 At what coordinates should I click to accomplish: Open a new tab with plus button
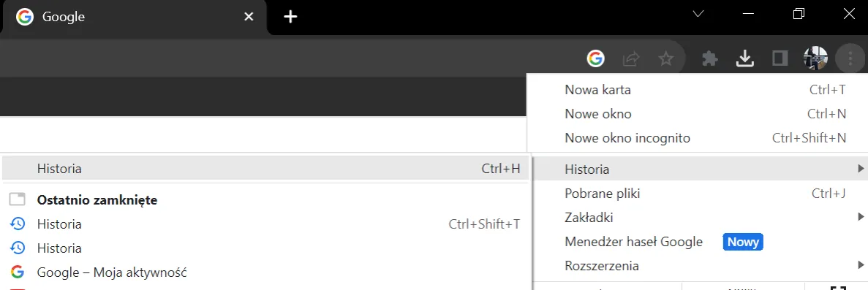(x=290, y=17)
